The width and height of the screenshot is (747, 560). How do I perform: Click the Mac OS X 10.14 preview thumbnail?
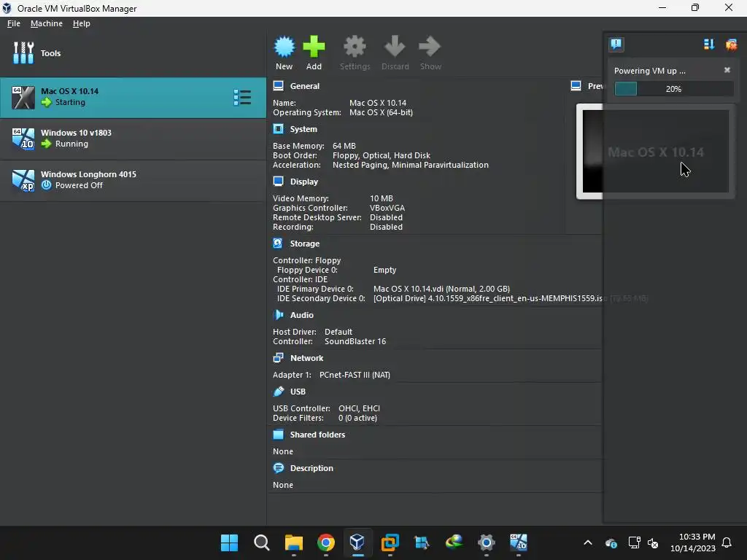(x=656, y=152)
